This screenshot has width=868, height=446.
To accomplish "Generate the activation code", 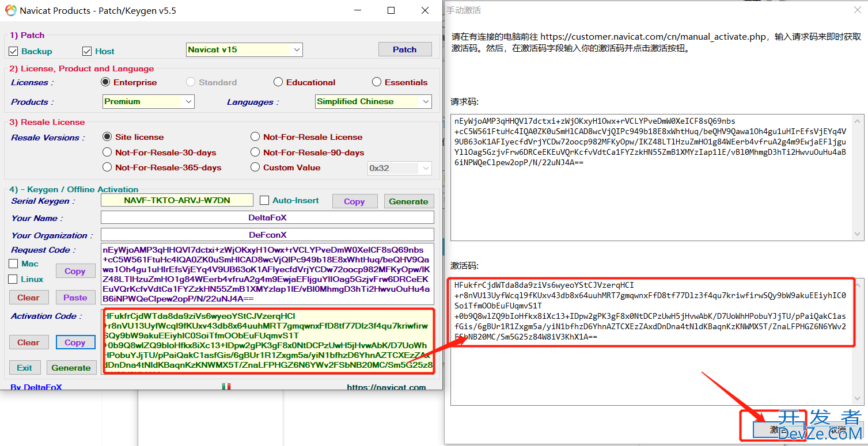I will coord(71,368).
